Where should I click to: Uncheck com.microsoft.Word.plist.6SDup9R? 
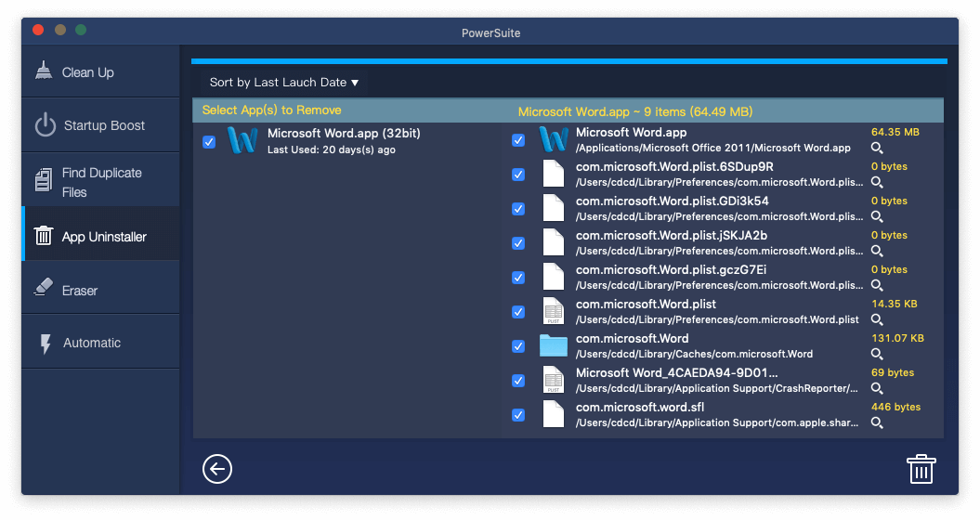(x=518, y=175)
